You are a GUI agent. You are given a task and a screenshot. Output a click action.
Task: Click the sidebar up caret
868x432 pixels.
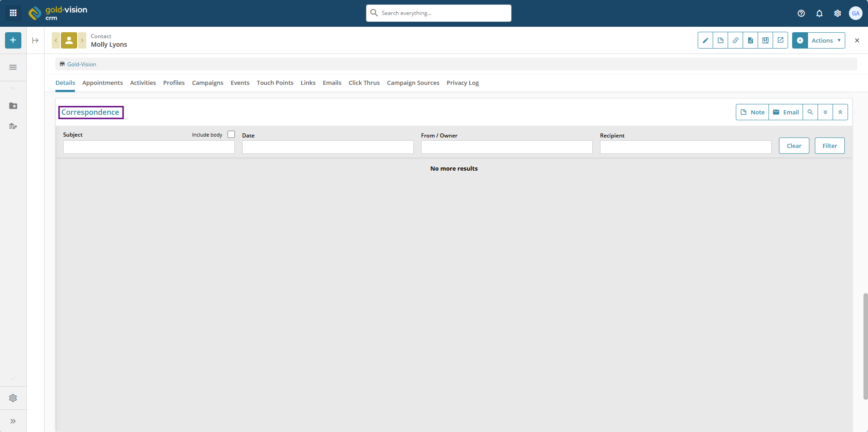tap(13, 88)
